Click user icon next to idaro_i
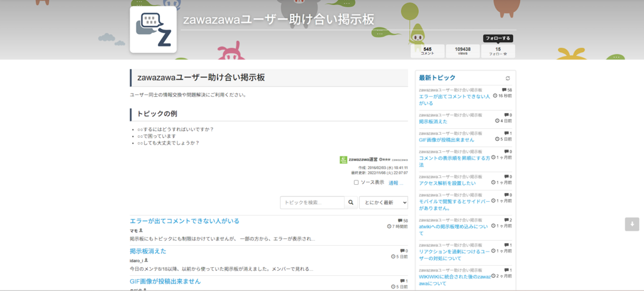The height and width of the screenshot is (291, 644). (x=146, y=260)
